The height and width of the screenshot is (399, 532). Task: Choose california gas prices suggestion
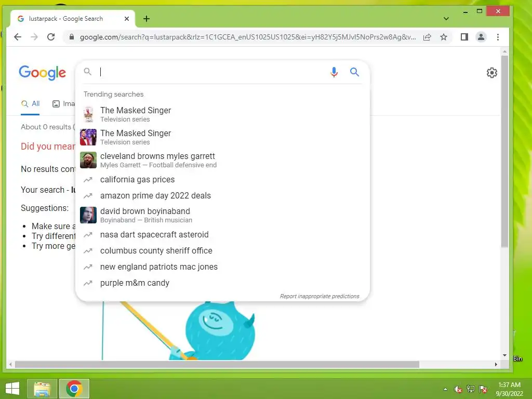pos(222,179)
